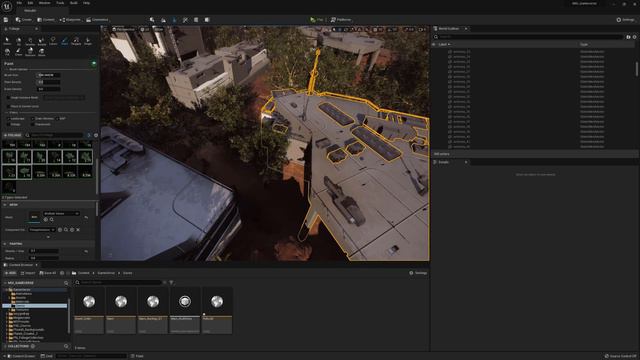Activate the Lasso foliage tool
Screen dimensions: 640x360
pos(53,41)
